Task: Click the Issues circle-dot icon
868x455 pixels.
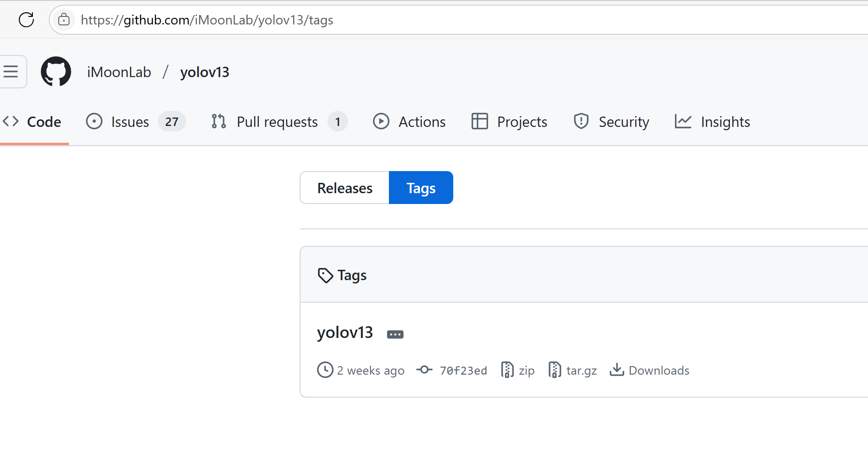Action: [x=94, y=121]
